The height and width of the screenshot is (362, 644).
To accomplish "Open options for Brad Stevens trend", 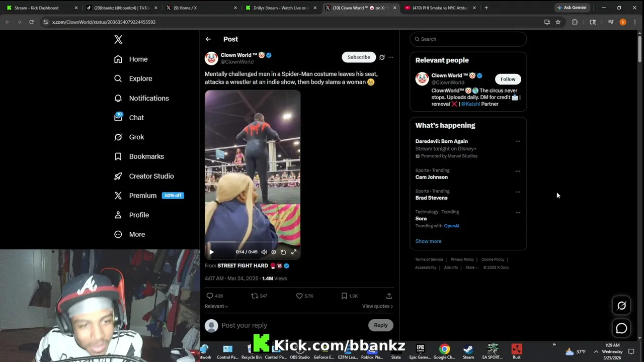I will click(x=518, y=192).
